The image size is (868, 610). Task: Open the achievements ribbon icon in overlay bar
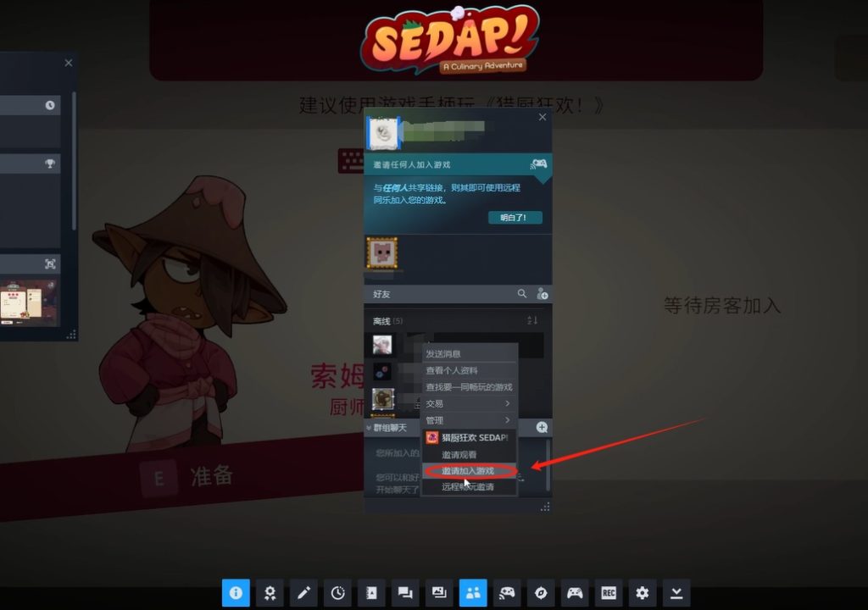pyautogui.click(x=270, y=593)
